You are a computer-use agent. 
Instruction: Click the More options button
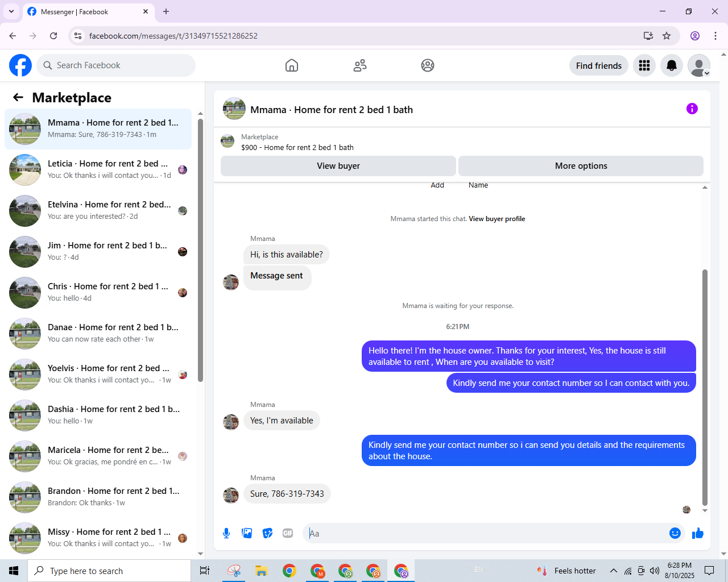pos(581,166)
